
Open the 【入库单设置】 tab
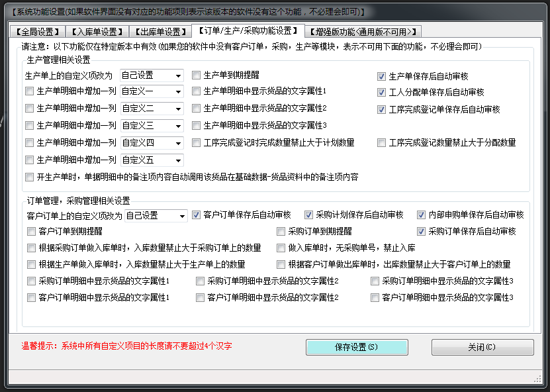tap(96, 32)
